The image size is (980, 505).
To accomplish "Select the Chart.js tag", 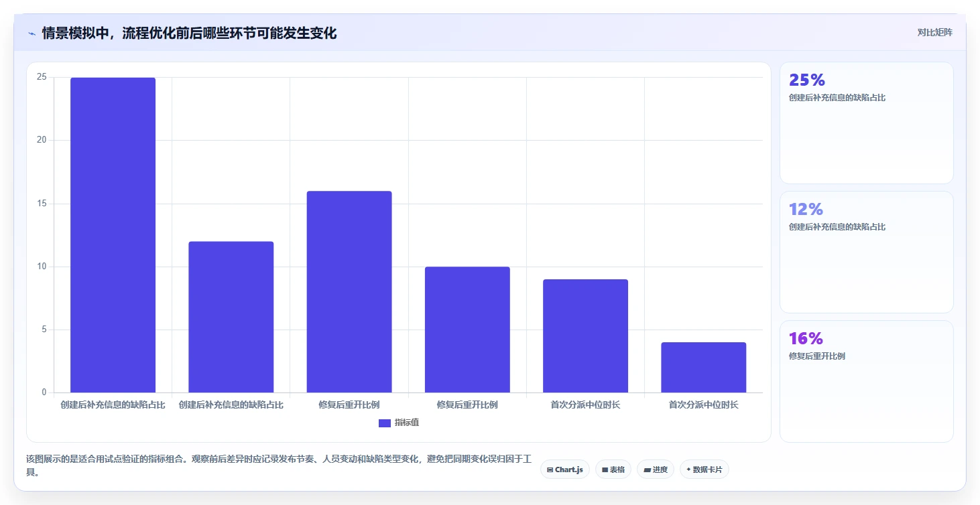I will coord(564,470).
